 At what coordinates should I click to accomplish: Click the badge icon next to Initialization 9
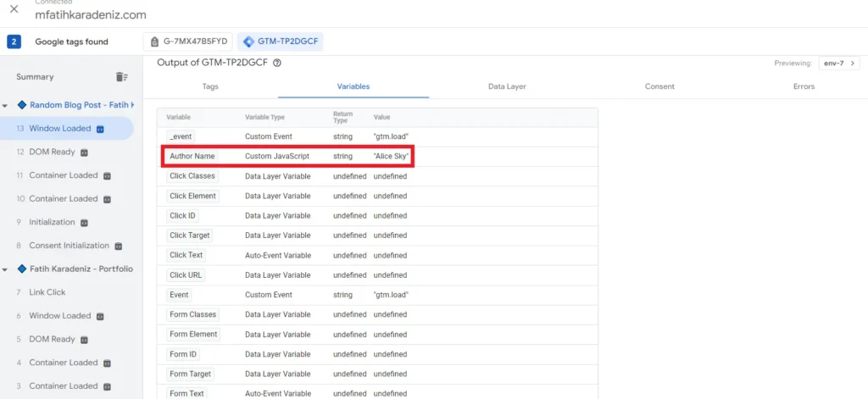tap(84, 223)
